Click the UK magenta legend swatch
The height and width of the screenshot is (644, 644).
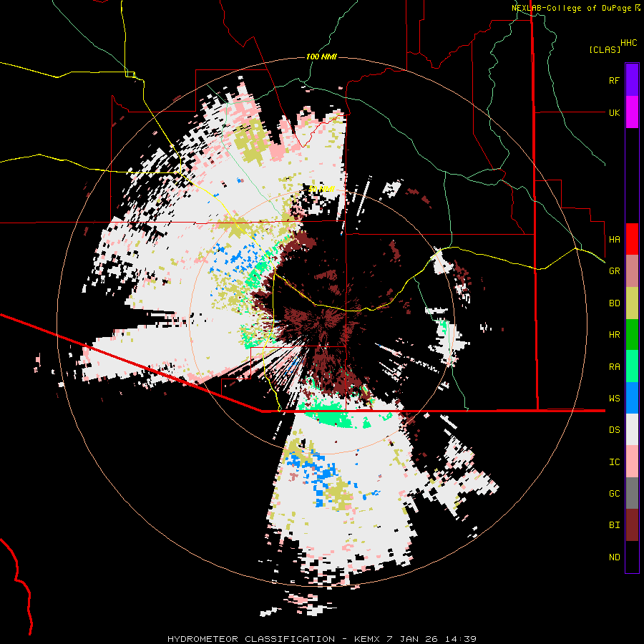(632, 112)
